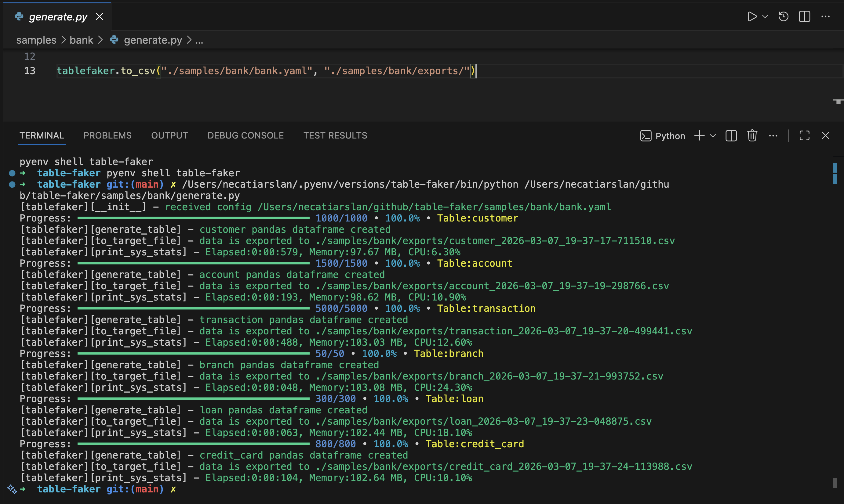Split the editor into two panes
The image size is (844, 504).
pos(804,16)
